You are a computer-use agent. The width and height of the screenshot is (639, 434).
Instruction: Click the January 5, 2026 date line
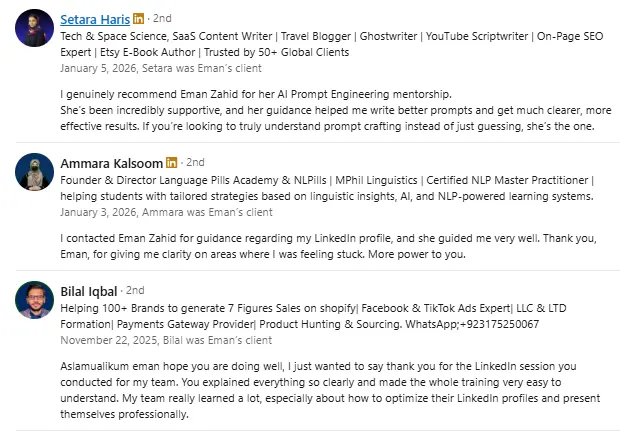click(161, 69)
